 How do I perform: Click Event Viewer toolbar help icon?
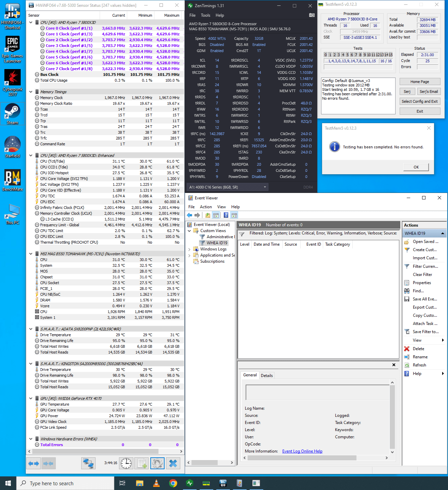(226, 215)
